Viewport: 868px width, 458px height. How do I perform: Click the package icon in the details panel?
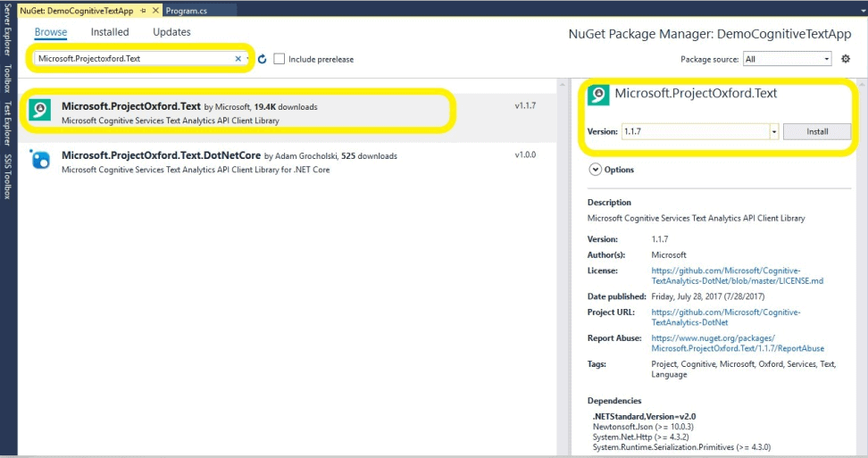coord(597,95)
